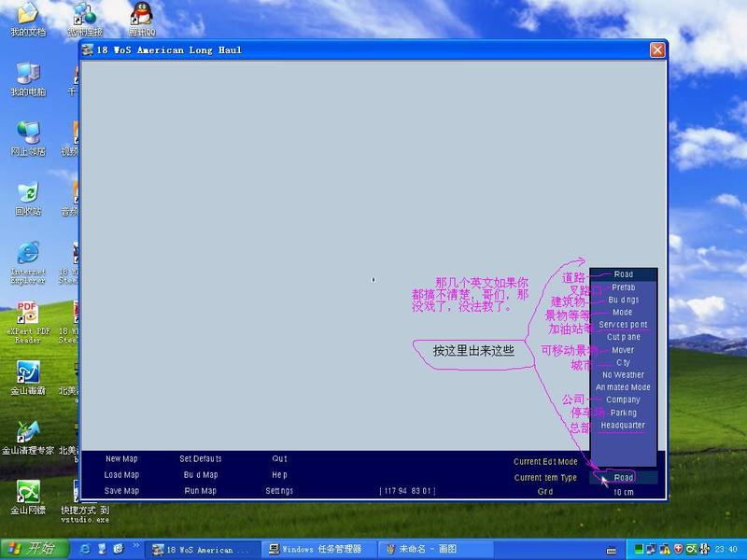Click the Show Desktop quick launch icon

[x=102, y=549]
